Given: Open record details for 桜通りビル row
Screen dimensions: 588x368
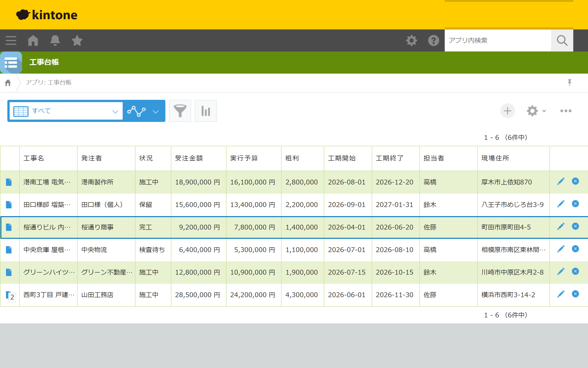Looking at the screenshot, I should click(9, 227).
